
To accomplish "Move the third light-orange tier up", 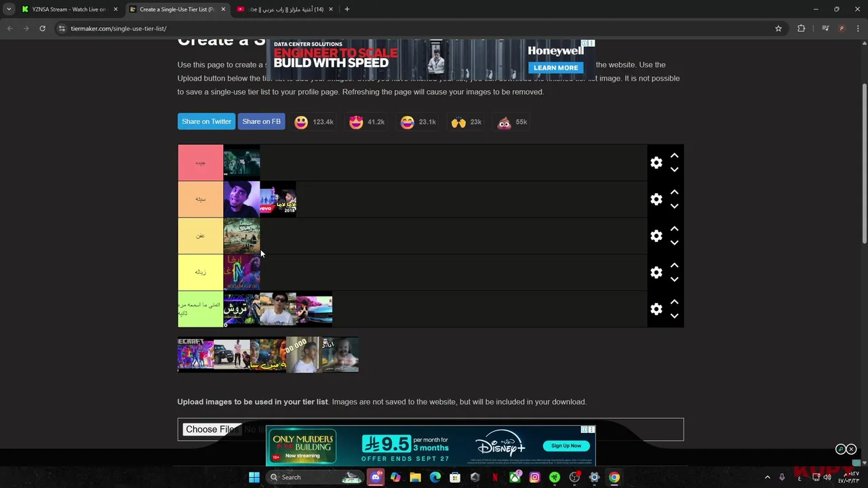I will (x=674, y=228).
